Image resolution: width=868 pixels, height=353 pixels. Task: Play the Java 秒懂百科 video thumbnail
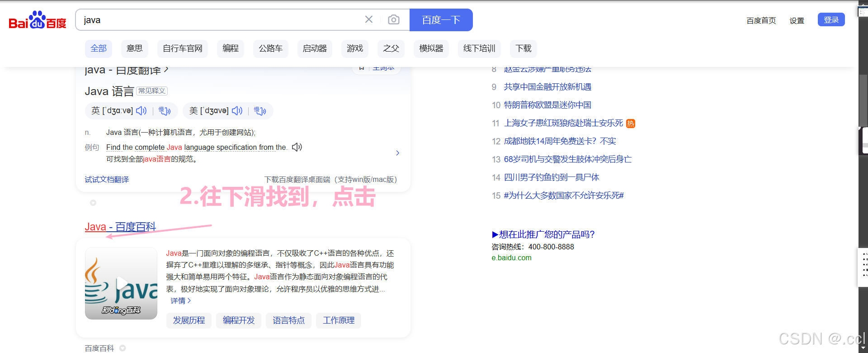tap(121, 283)
